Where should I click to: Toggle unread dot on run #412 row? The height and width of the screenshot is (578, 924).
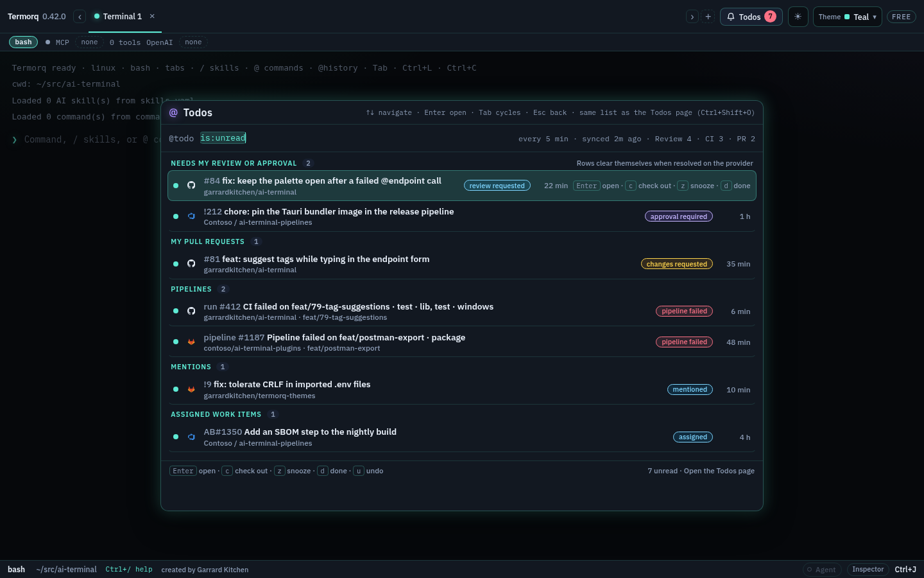[x=176, y=311]
